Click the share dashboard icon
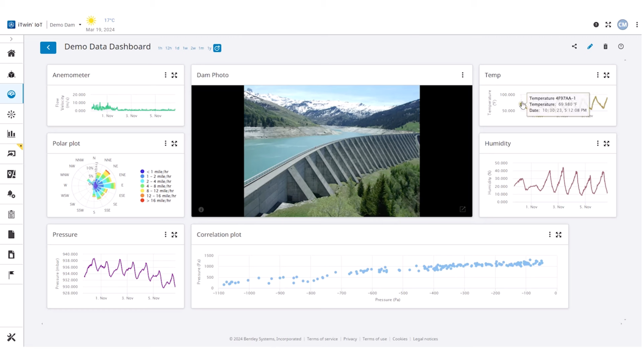Viewport: 643px width, 364px height. 574,46
